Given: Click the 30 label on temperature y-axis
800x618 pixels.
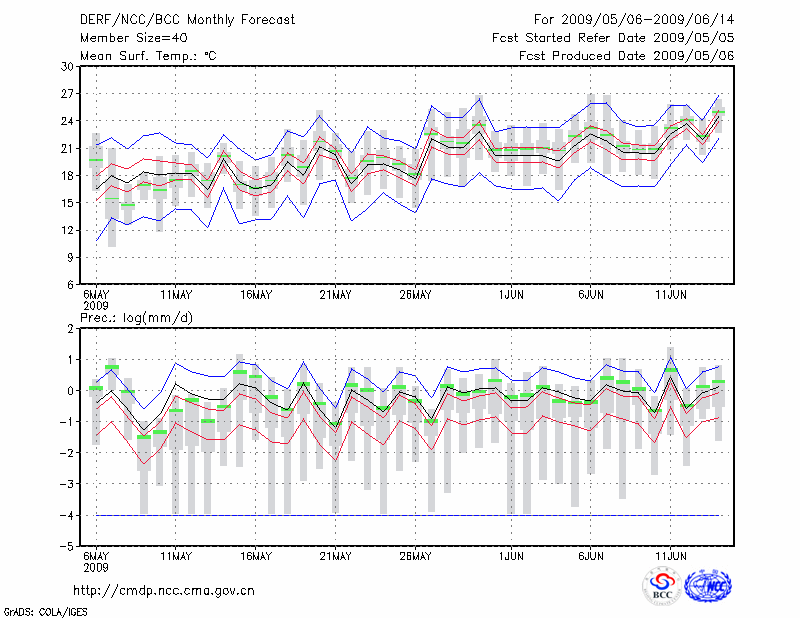Looking at the screenshot, I should point(67,66).
